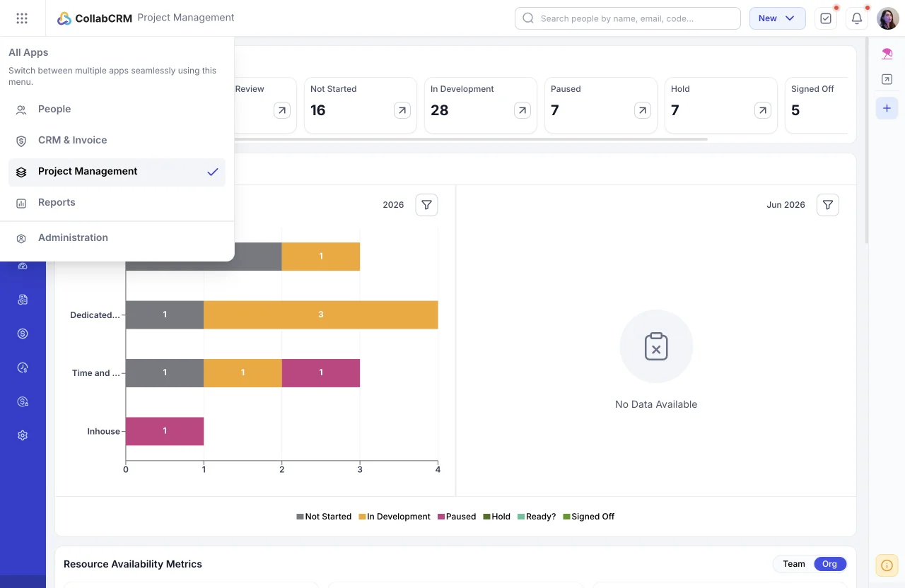Switch to People app
This screenshot has height=588, width=905.
117,109
